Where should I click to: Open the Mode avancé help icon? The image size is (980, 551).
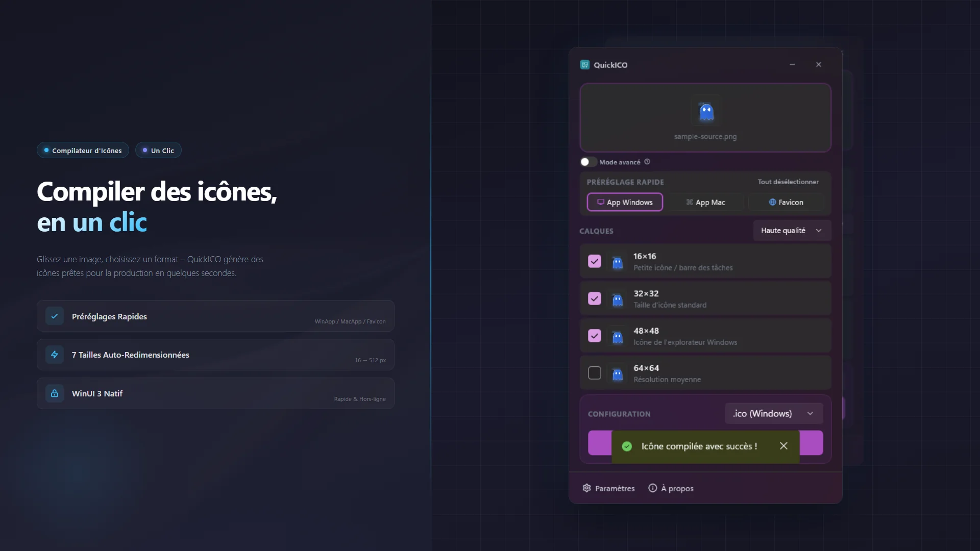[647, 162]
